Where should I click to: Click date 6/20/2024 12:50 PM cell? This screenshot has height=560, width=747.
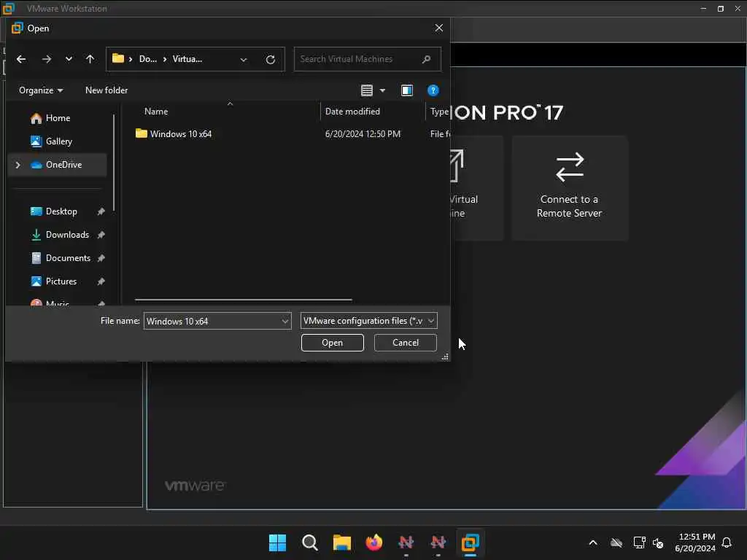(x=363, y=134)
